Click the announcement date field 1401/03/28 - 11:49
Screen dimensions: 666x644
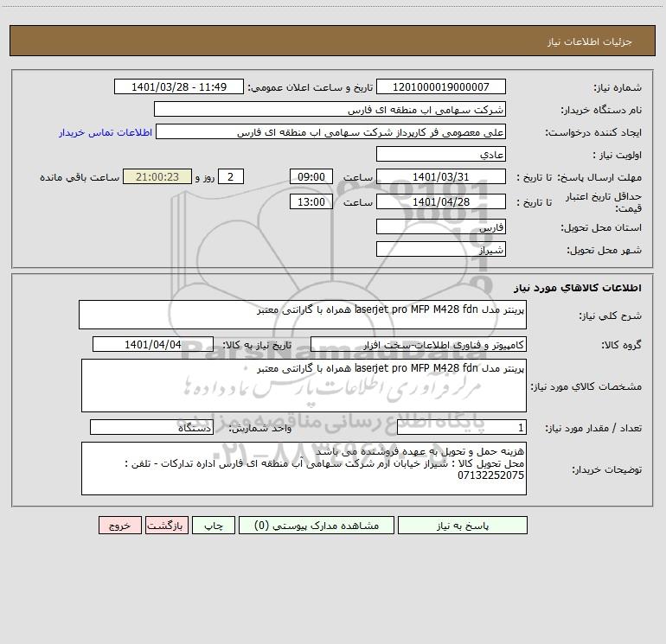click(179, 86)
